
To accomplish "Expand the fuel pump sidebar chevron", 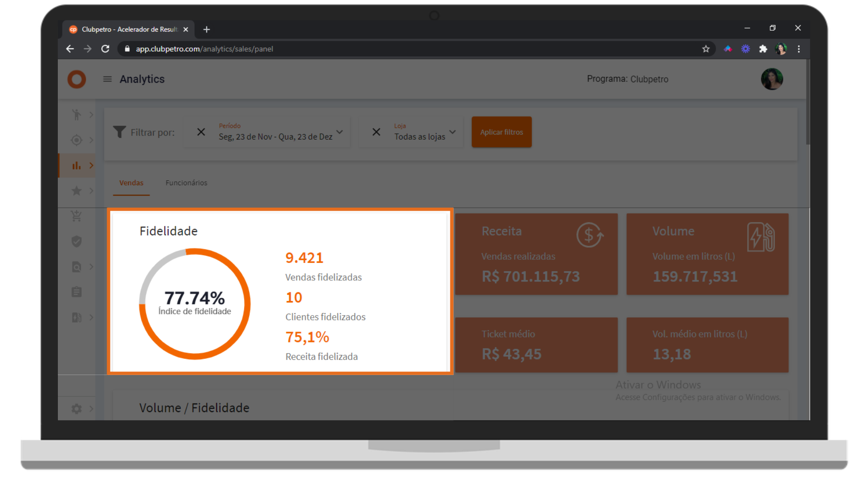I will click(91, 317).
